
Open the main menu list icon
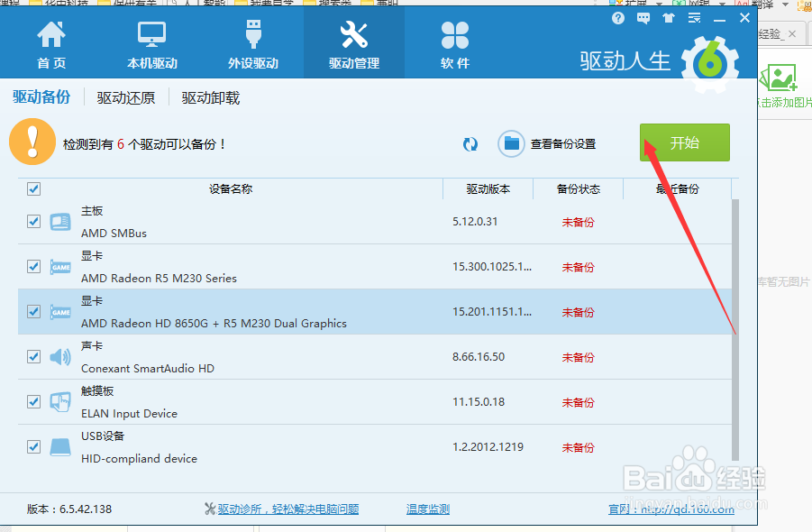point(694,18)
